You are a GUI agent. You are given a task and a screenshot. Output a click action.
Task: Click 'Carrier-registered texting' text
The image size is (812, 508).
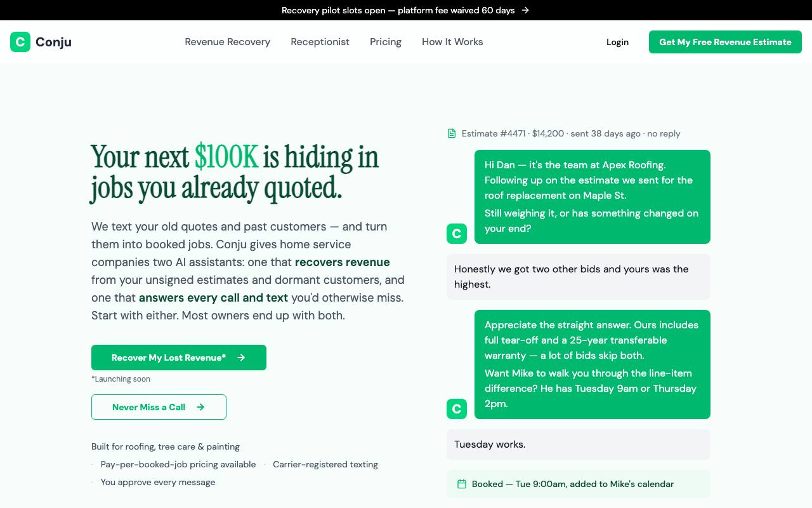pos(325,464)
